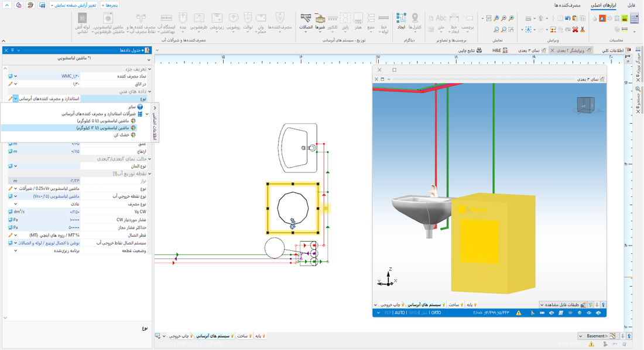Click the pipe-coil icon in title bar
This screenshot has width=644, height=350.
(30, 5)
